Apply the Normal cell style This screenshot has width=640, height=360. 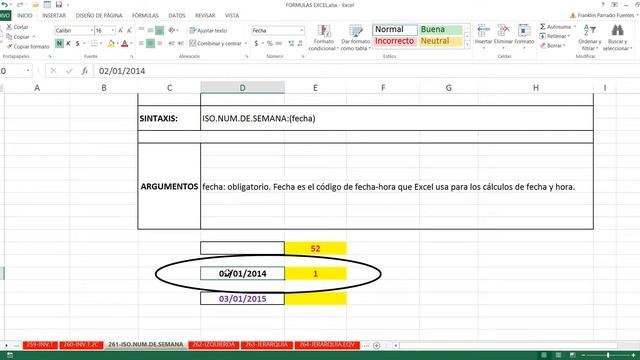[395, 29]
